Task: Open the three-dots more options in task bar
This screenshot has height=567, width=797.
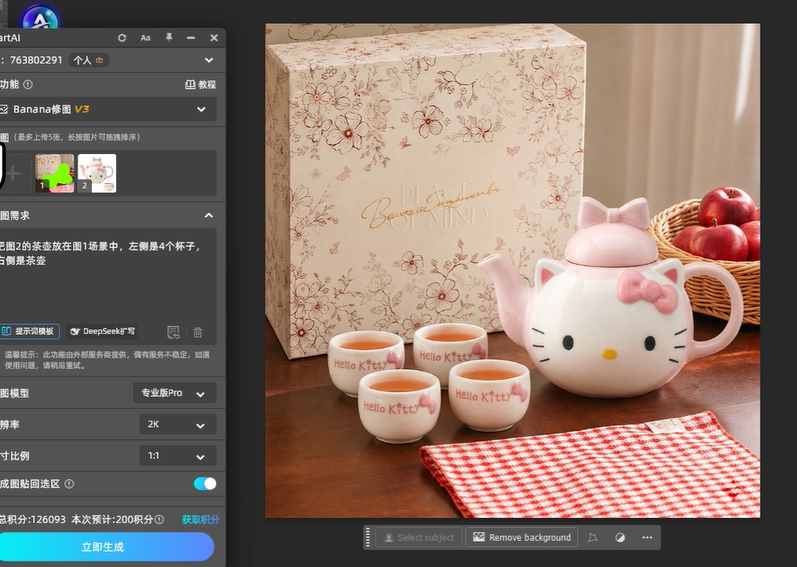Action: pos(647,538)
